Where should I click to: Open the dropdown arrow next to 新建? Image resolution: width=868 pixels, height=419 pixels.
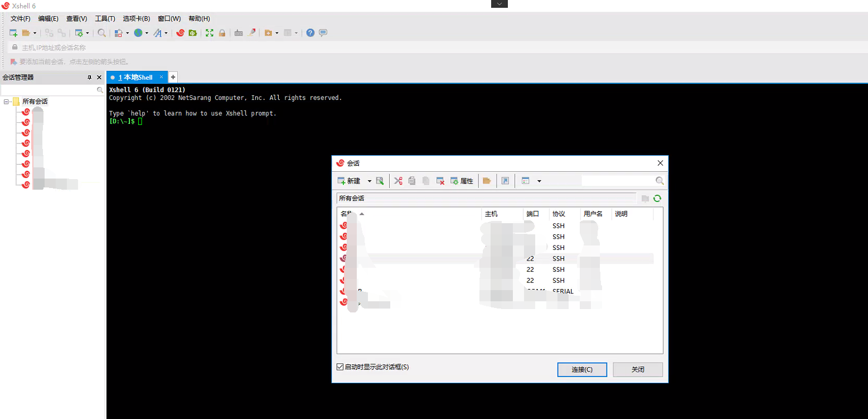point(369,181)
